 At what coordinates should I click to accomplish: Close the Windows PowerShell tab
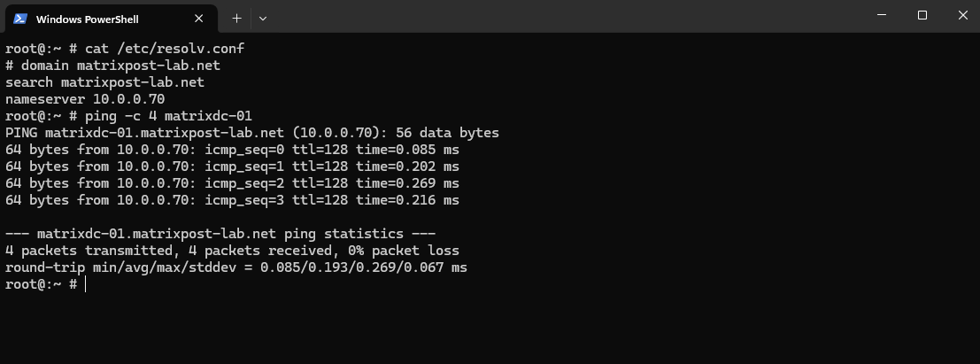click(199, 19)
